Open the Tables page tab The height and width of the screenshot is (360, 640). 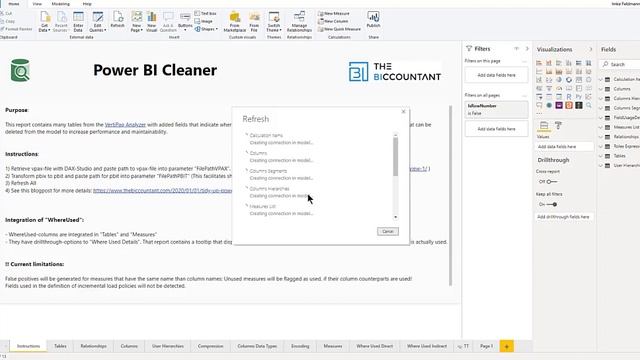60,346
